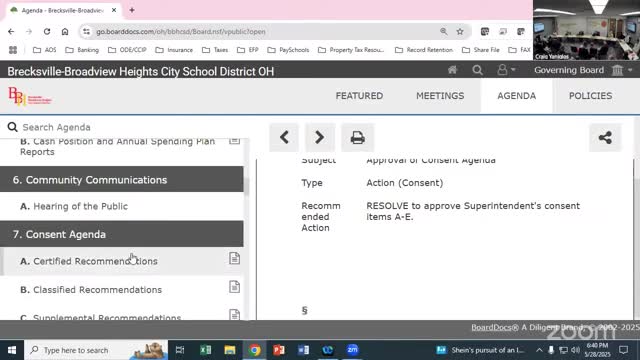Open document icon beside Classified Recommendations
Viewport: 640px width, 360px height.
pos(234,287)
